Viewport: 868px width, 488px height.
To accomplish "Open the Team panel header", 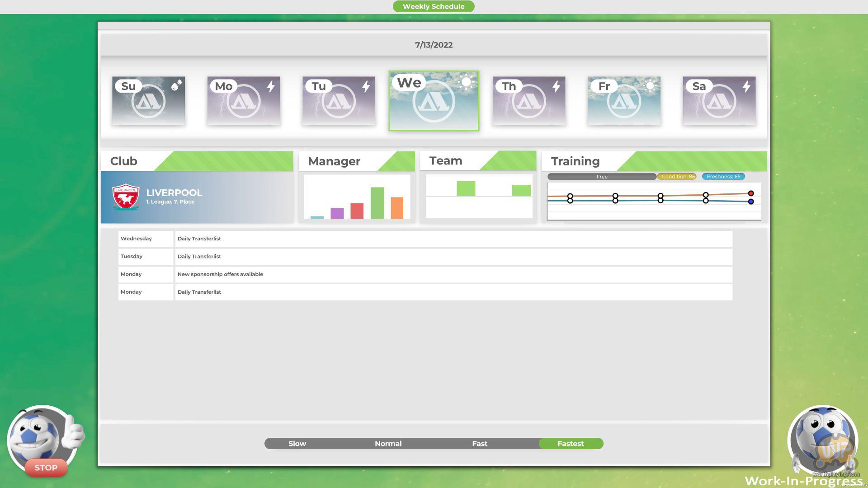I will (446, 161).
